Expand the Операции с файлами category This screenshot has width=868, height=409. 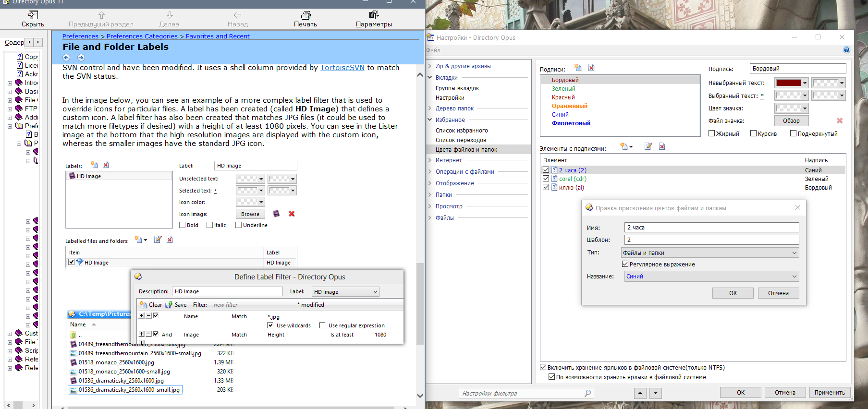click(430, 172)
